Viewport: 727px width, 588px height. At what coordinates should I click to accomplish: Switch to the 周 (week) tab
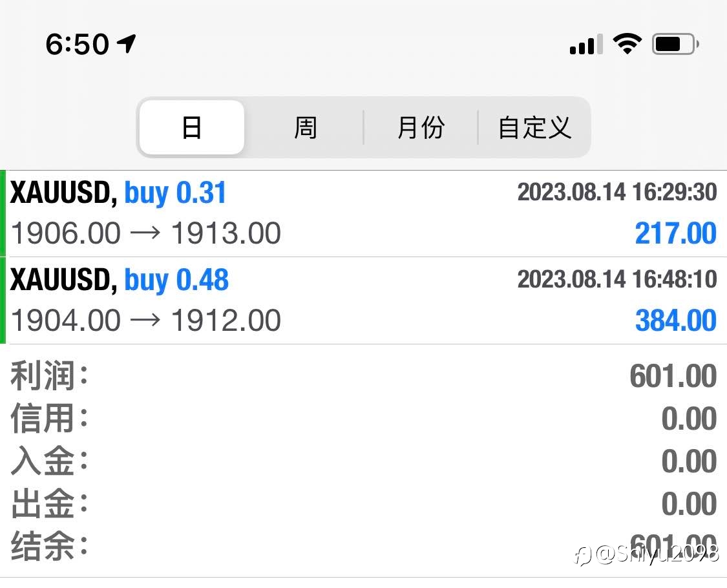click(305, 127)
